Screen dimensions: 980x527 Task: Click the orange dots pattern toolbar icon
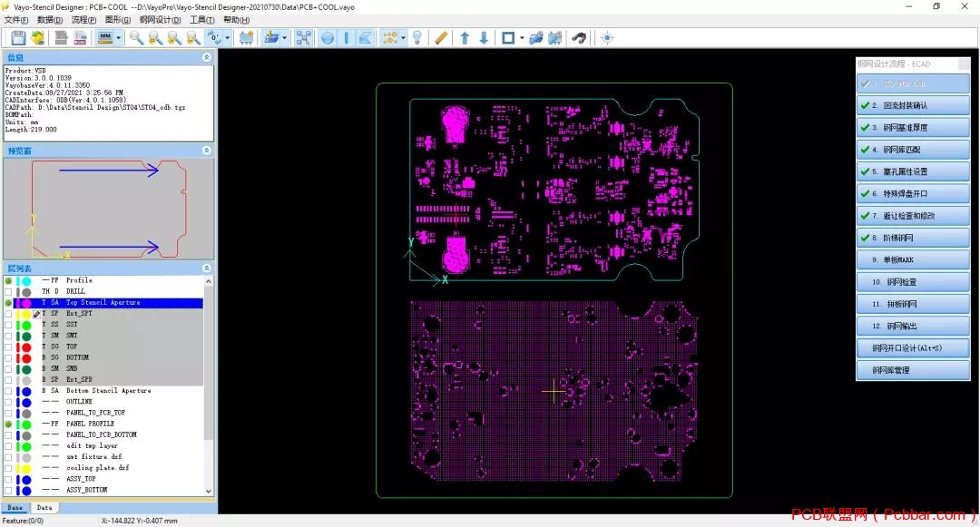tap(390, 38)
